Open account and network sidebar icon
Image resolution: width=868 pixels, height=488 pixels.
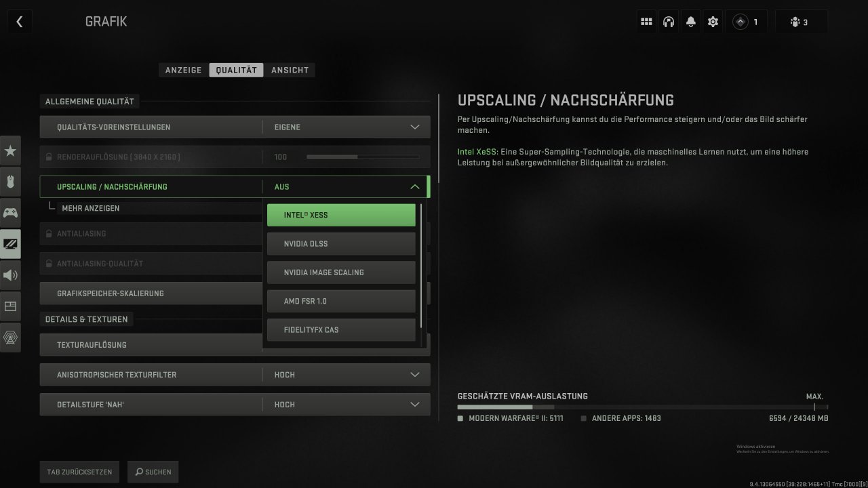tap(10, 338)
